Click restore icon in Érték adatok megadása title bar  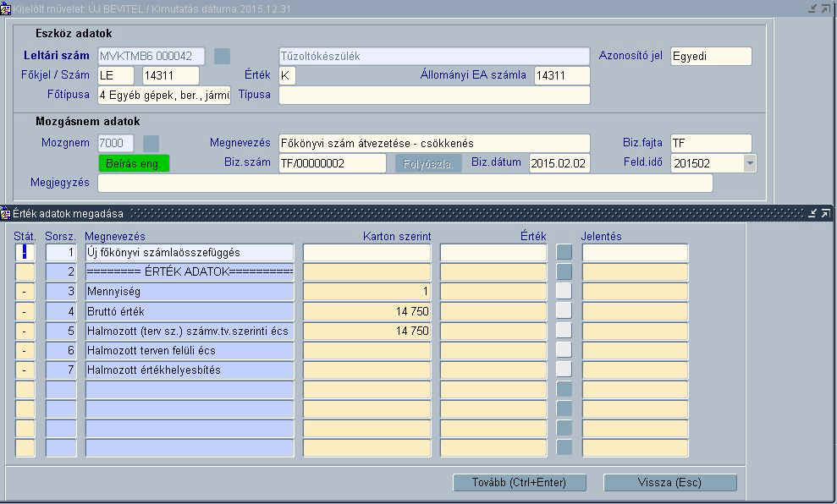pyautogui.click(x=825, y=213)
